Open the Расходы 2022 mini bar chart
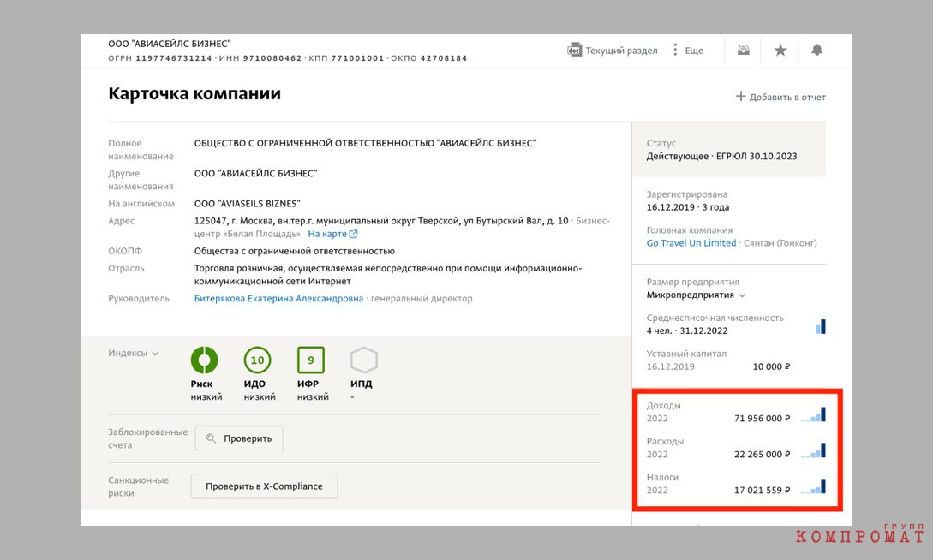The height and width of the screenshot is (560, 933). [x=813, y=450]
